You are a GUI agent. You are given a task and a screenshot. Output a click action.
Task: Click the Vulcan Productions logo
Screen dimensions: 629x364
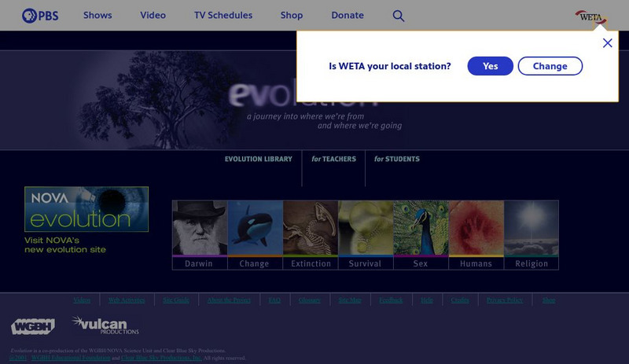tap(105, 325)
